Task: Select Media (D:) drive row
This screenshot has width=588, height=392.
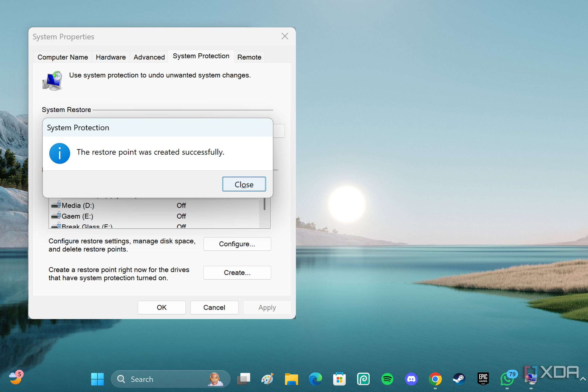Action: (x=154, y=206)
